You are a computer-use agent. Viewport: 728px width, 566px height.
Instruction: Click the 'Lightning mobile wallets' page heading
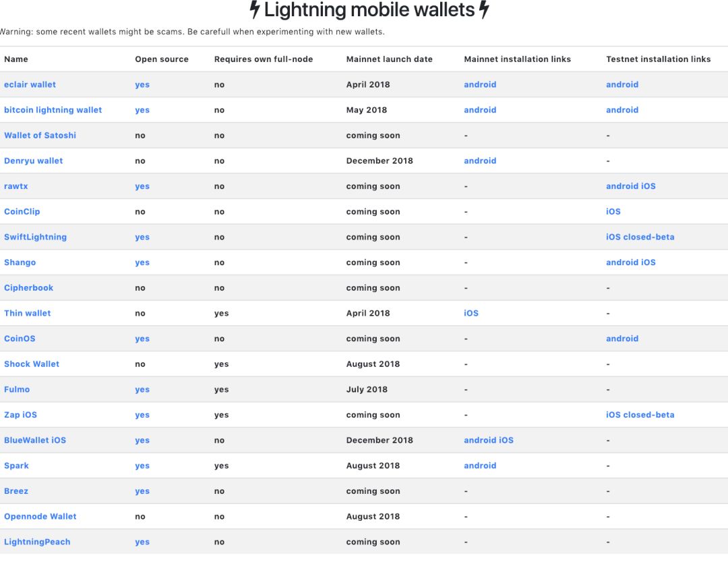click(x=369, y=9)
